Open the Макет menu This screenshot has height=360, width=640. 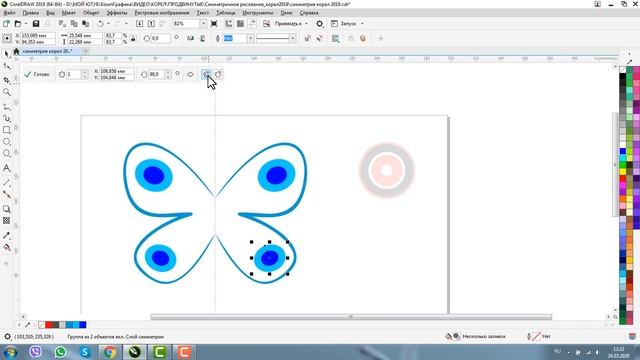tap(69, 13)
